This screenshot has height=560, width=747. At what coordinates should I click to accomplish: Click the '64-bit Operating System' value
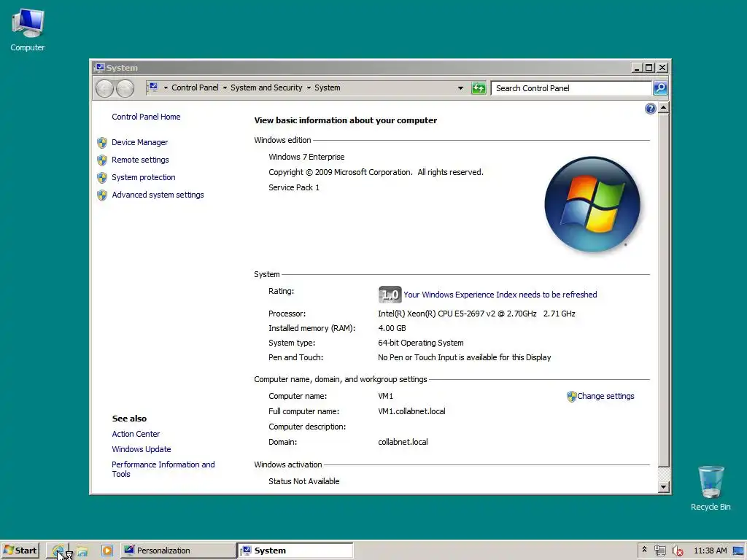coord(421,343)
